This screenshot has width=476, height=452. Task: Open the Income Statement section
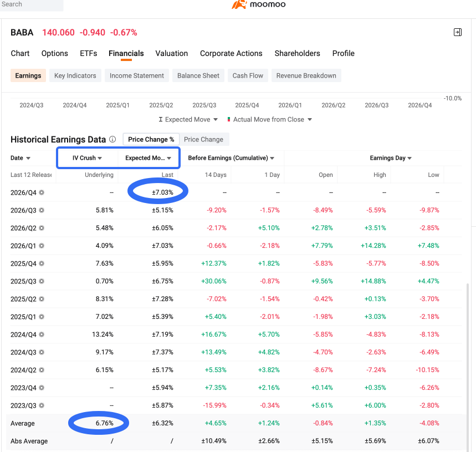click(137, 75)
